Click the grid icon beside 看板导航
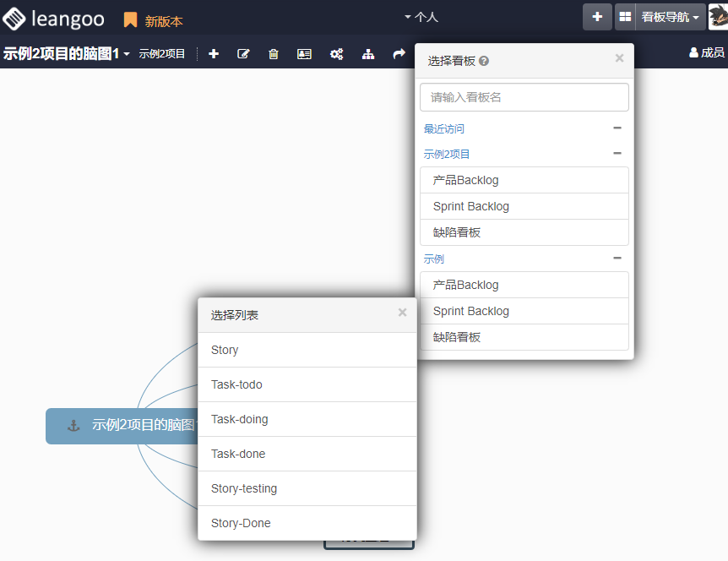The width and height of the screenshot is (728, 561). click(625, 17)
